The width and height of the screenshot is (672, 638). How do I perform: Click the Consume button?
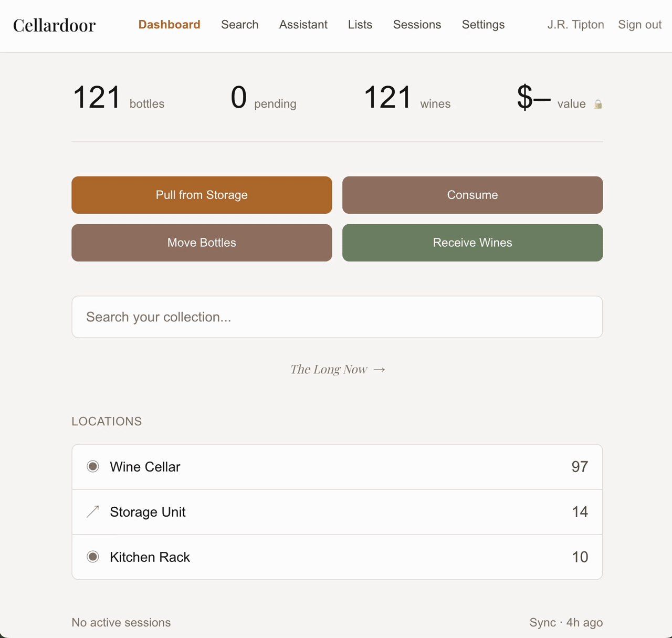[472, 195]
